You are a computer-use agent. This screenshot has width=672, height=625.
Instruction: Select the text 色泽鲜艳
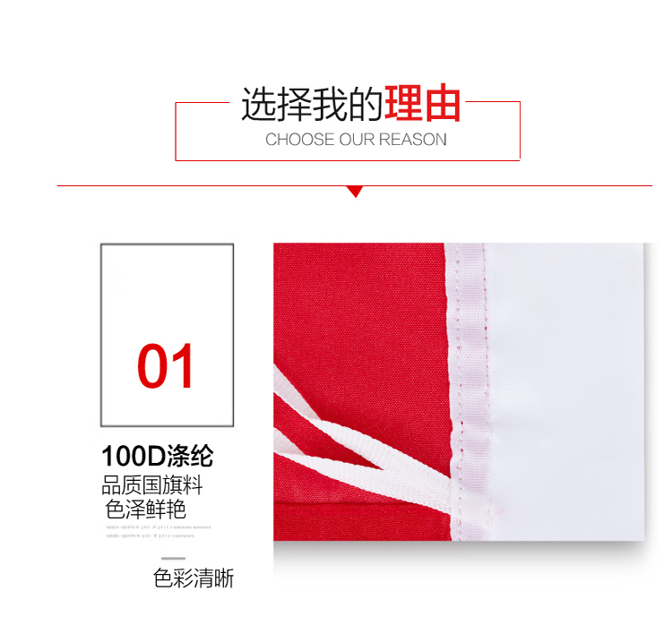coord(146,509)
